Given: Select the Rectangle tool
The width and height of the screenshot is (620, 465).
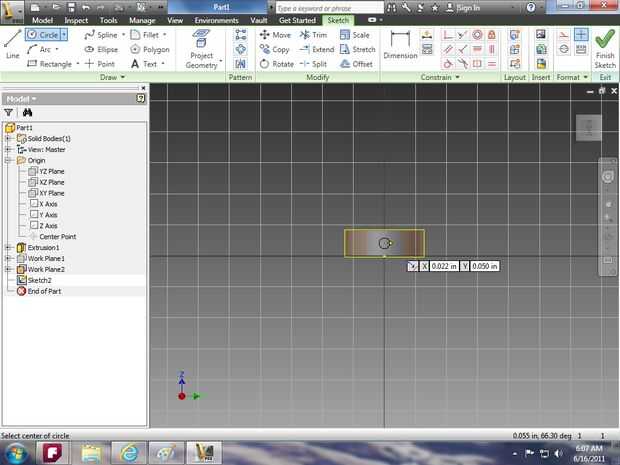Looking at the screenshot, I should [49, 64].
